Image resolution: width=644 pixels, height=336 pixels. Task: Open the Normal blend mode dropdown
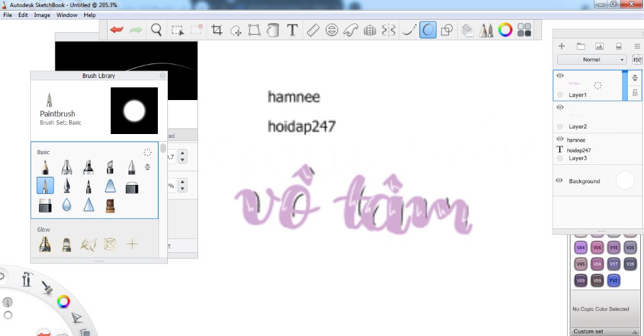click(592, 60)
